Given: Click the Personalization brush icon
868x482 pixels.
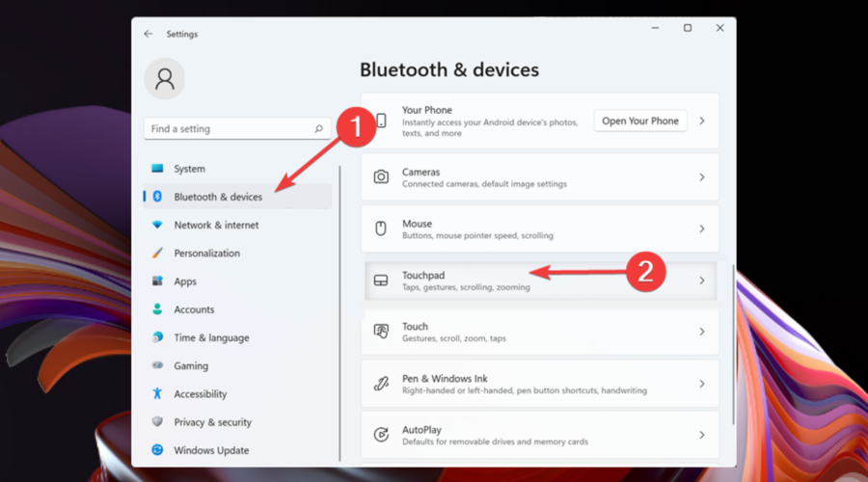Looking at the screenshot, I should [157, 253].
